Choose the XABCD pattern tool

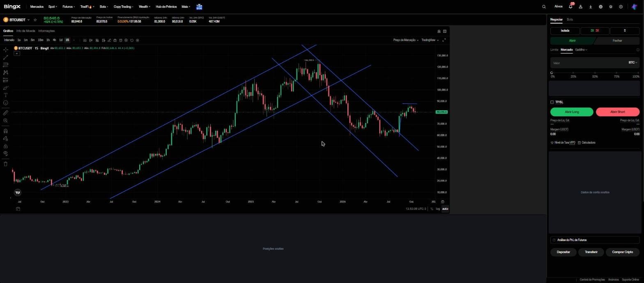point(5,72)
